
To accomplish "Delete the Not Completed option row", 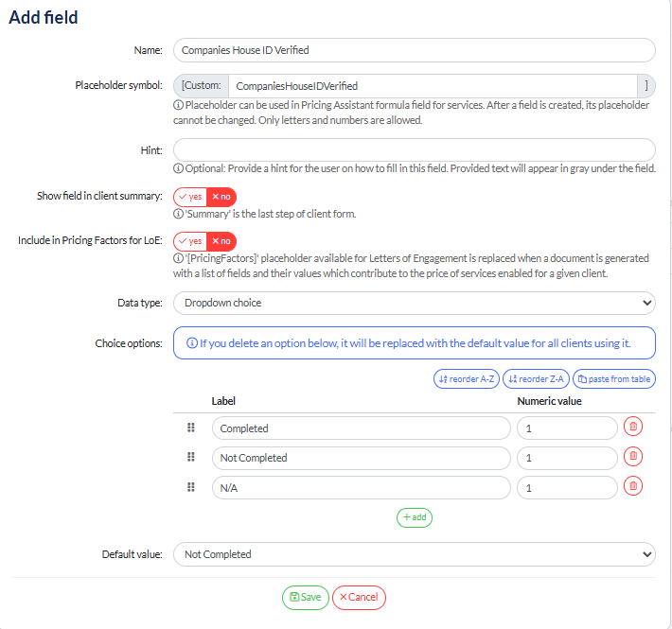I will coord(634,457).
